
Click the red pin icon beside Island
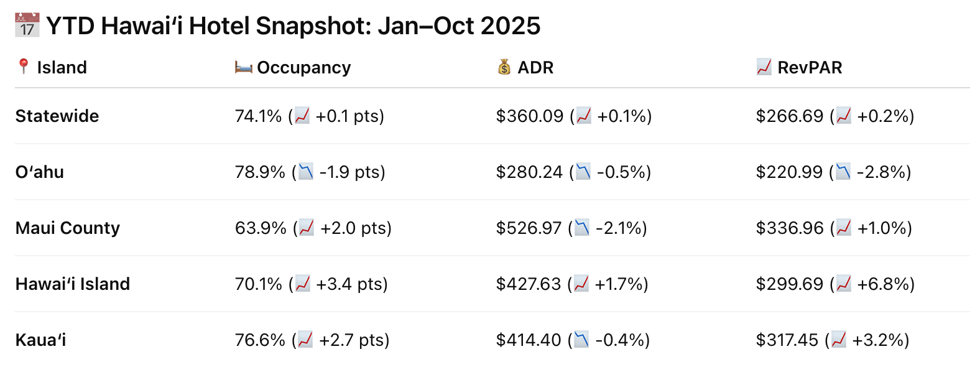[x=24, y=66]
